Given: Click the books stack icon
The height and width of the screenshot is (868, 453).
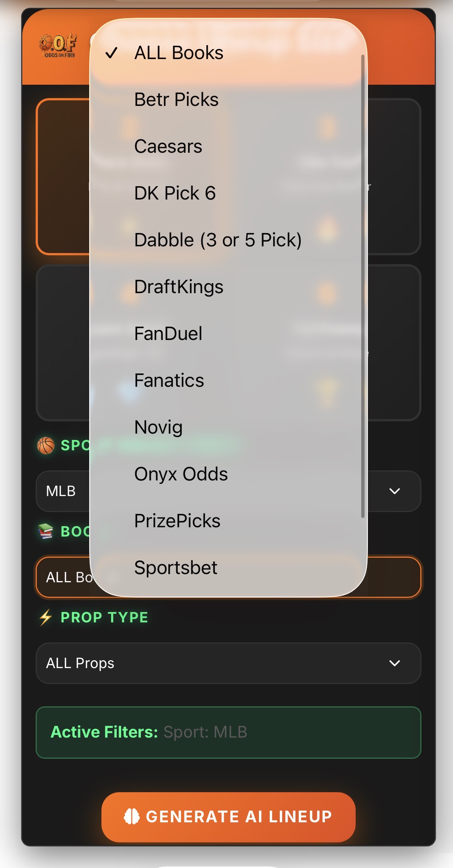Looking at the screenshot, I should (x=46, y=531).
